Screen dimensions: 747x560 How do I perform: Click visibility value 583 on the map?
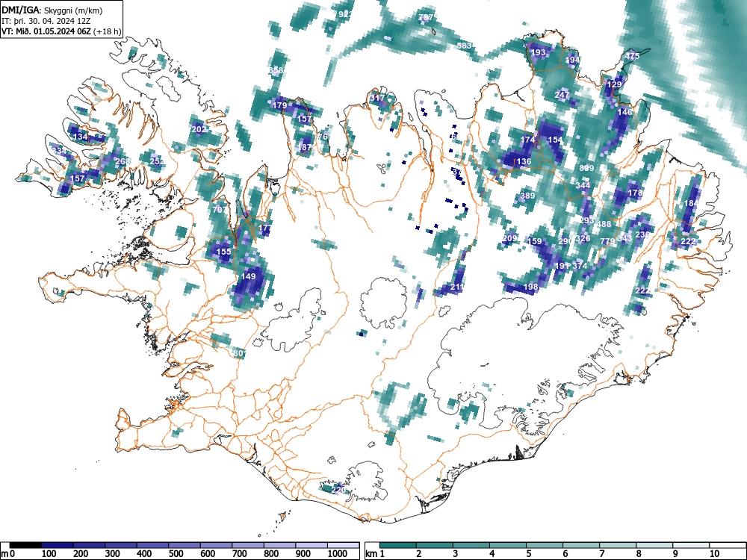point(464,46)
